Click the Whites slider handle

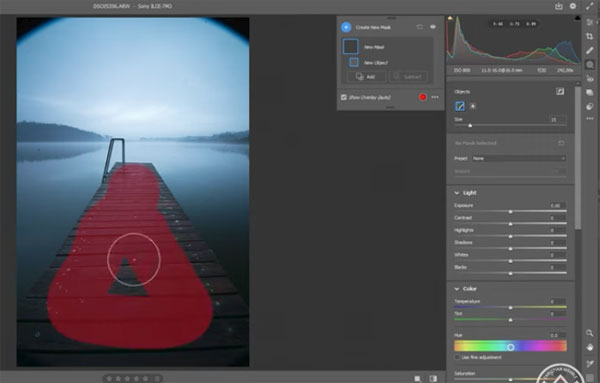tap(510, 261)
